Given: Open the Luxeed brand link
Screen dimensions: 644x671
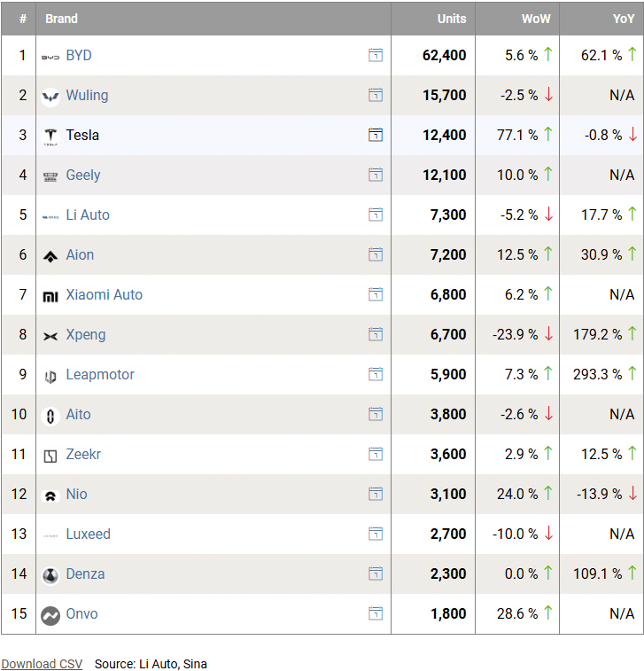Looking at the screenshot, I should pyautogui.click(x=88, y=534).
